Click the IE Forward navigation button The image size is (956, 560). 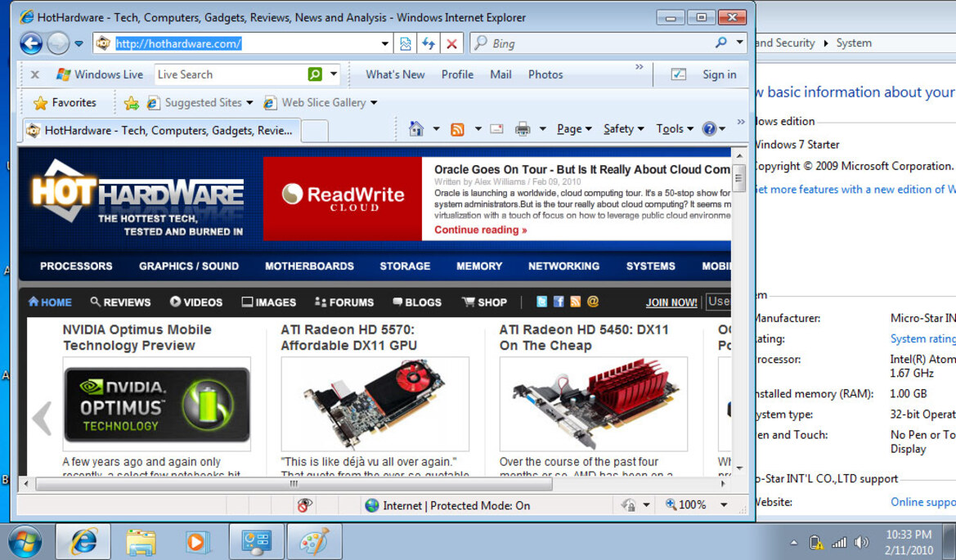coord(59,43)
